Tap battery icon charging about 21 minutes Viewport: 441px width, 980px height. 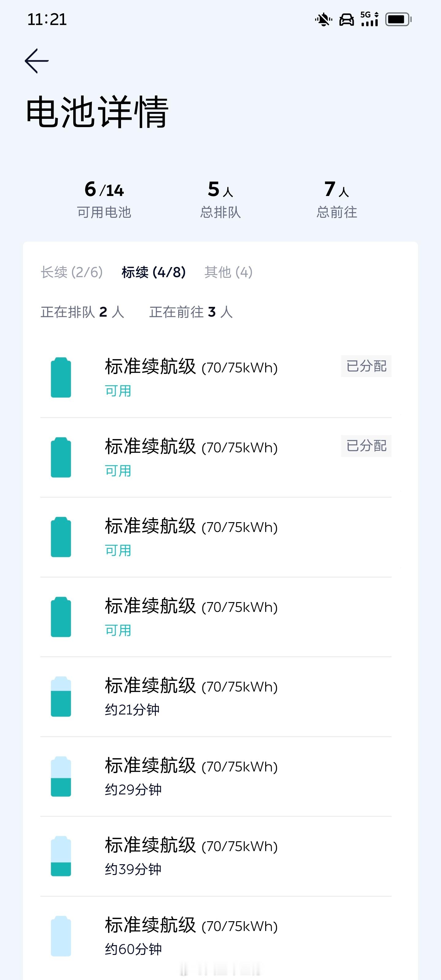click(61, 697)
